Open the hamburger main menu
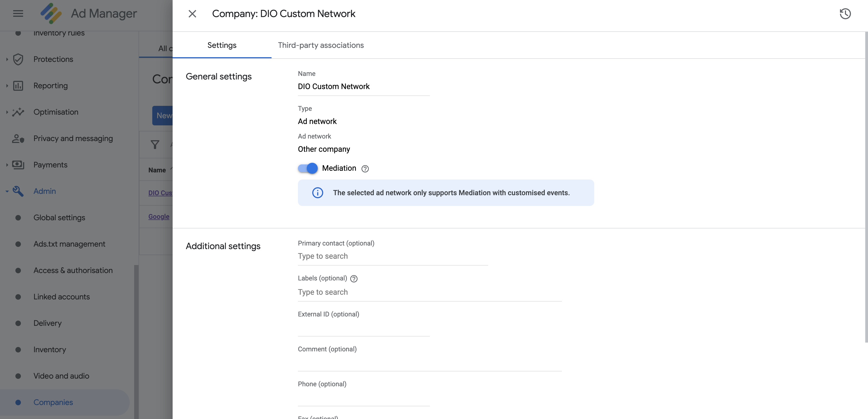The width and height of the screenshot is (868, 419). [18, 13]
